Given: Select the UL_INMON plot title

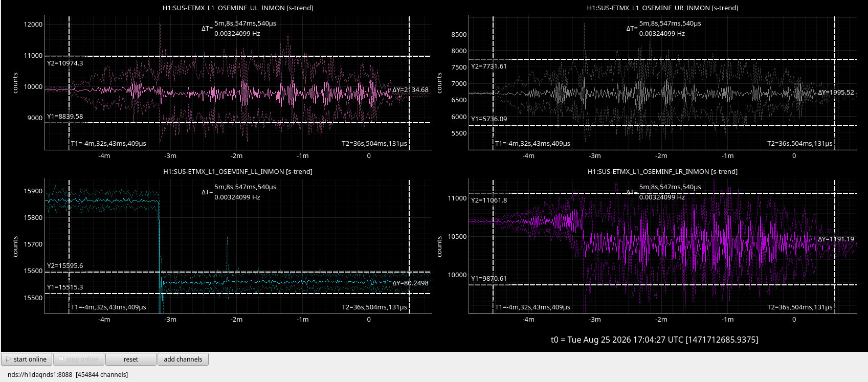Looking at the screenshot, I should point(238,8).
